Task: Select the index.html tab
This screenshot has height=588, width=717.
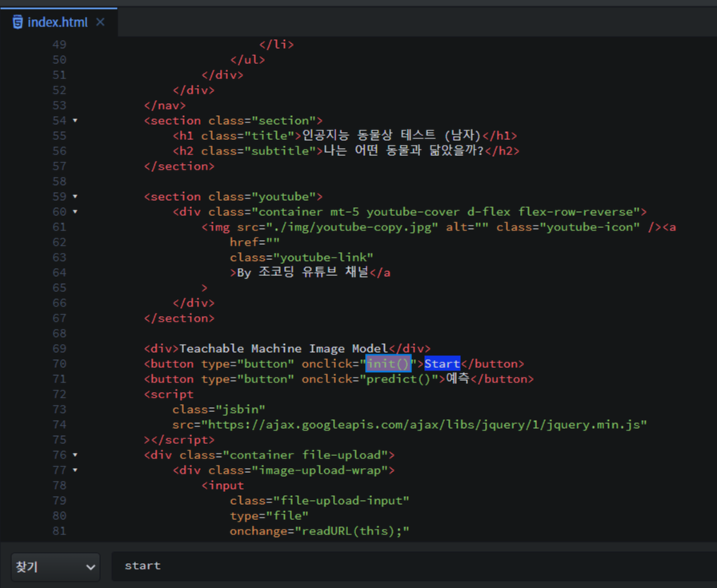Action: (58, 22)
